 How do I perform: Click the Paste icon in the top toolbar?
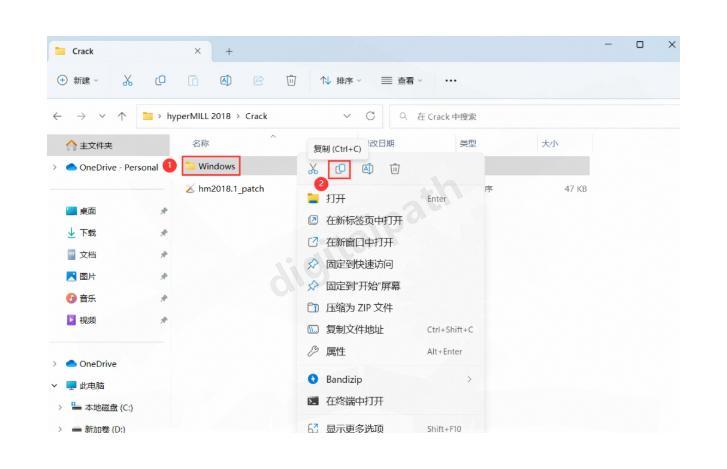click(193, 81)
